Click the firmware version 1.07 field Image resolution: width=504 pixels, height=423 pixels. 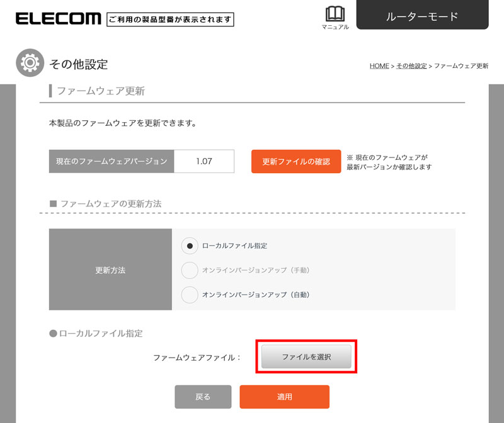[204, 161]
